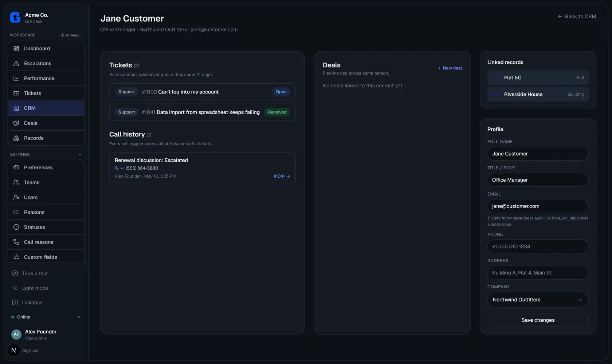View profile for Alex Founder
The height and width of the screenshot is (364, 612).
36,338
